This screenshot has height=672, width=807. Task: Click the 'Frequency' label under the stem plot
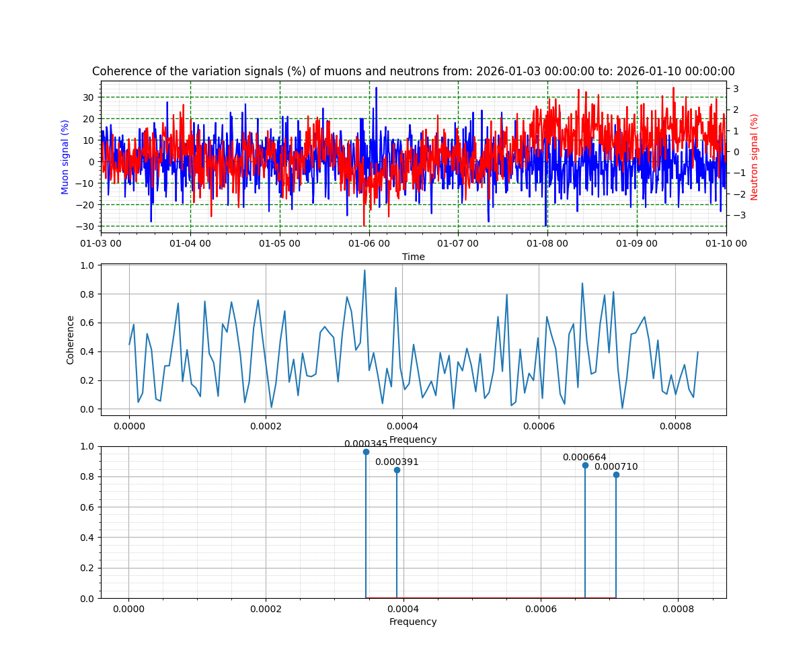413,622
